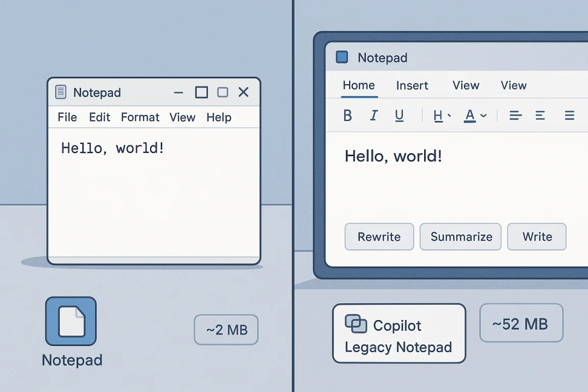Click the large Notepad file icon
The height and width of the screenshot is (392, 588).
click(x=71, y=321)
